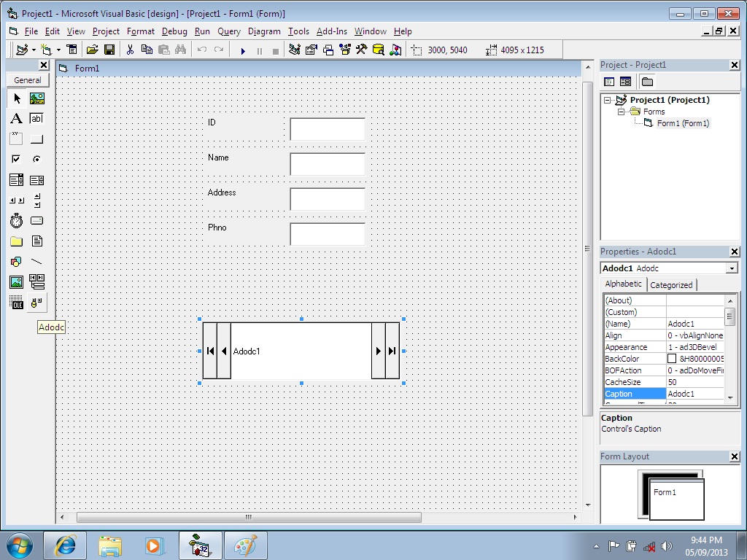Select Form1 (Form1) in project tree
The height and width of the screenshot is (560, 747).
(683, 123)
